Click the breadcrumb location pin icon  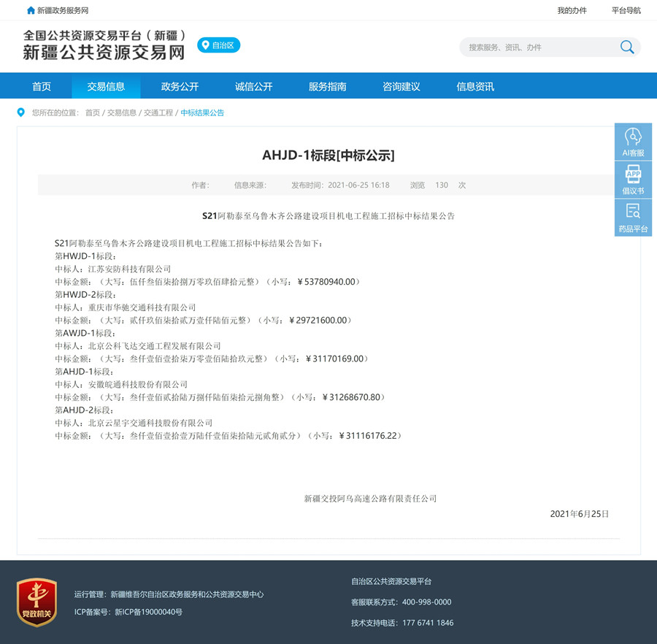[x=20, y=112]
